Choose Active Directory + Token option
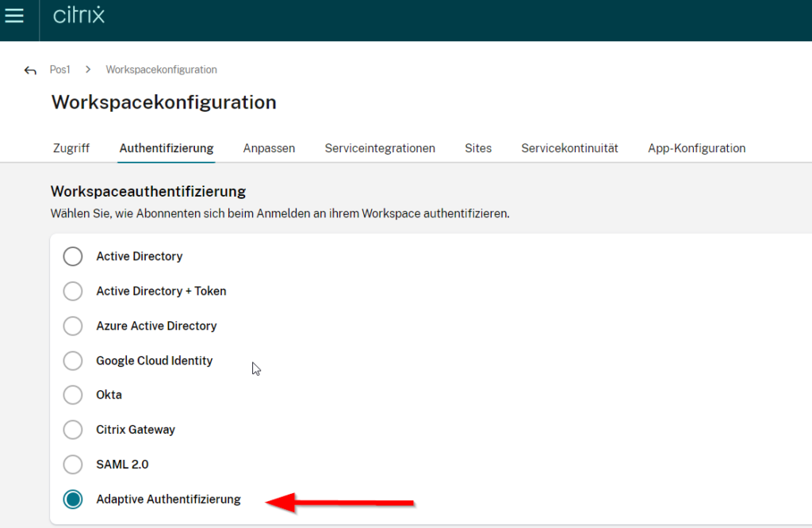This screenshot has height=528, width=812. click(73, 292)
